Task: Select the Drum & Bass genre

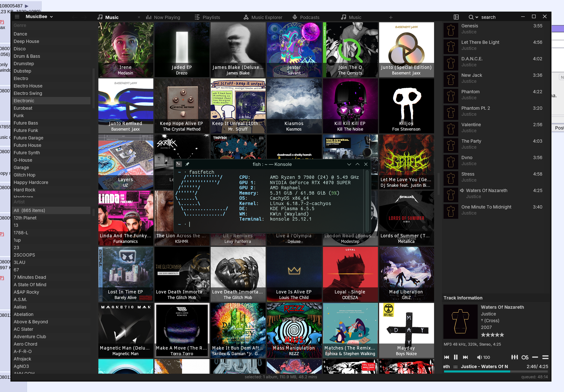Action: pyautogui.click(x=27, y=56)
